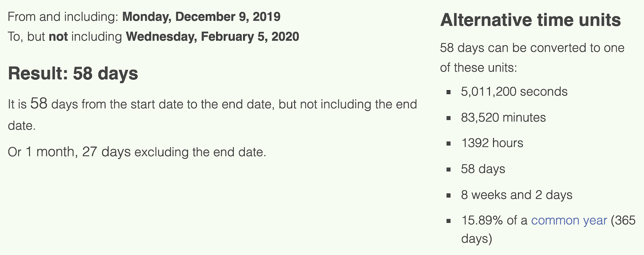Screen dimensions: 644x255
Task: Click the 8 weeks and 2 days entry
Action: [516, 195]
